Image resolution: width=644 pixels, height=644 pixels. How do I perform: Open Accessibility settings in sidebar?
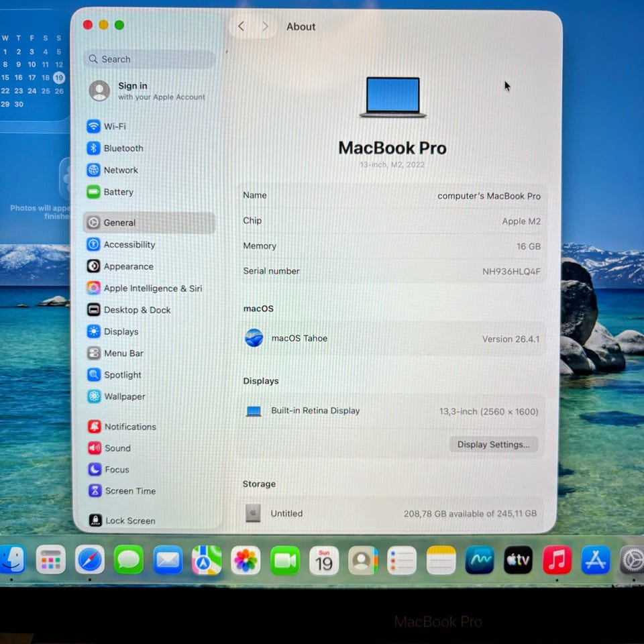pyautogui.click(x=149, y=244)
